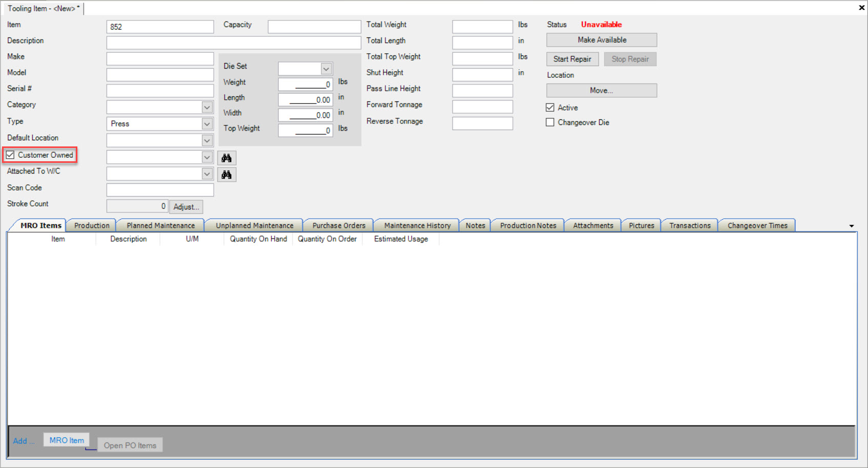The height and width of the screenshot is (468, 868).
Task: Click the Reverse Tonnage input field
Action: (482, 123)
